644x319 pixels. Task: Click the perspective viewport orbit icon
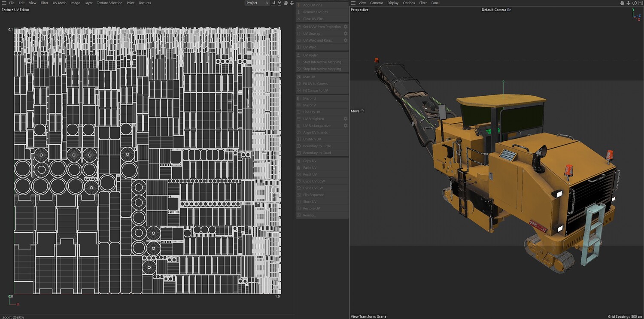coord(634,3)
